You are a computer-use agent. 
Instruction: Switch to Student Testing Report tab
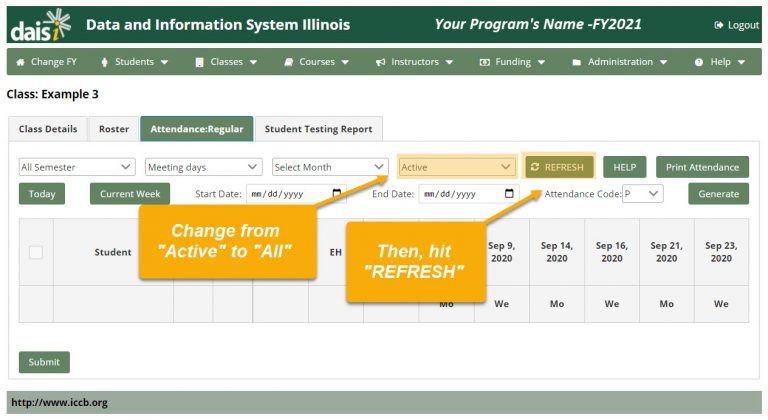318,129
